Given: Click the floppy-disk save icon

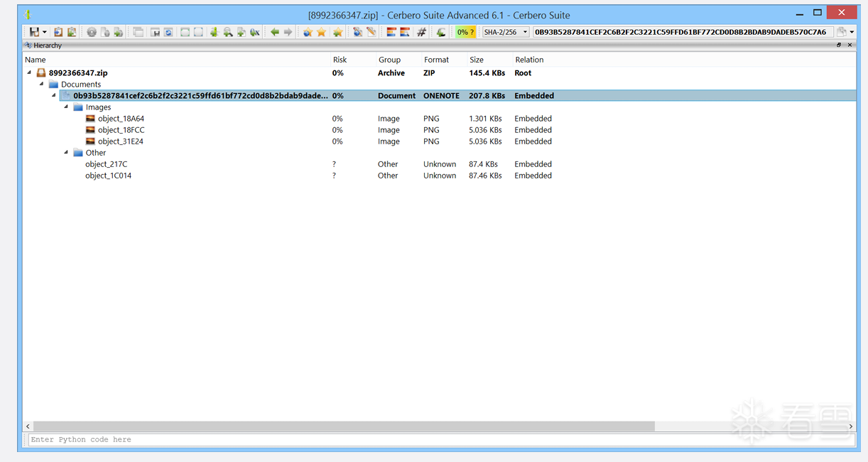Looking at the screenshot, I should [33, 32].
